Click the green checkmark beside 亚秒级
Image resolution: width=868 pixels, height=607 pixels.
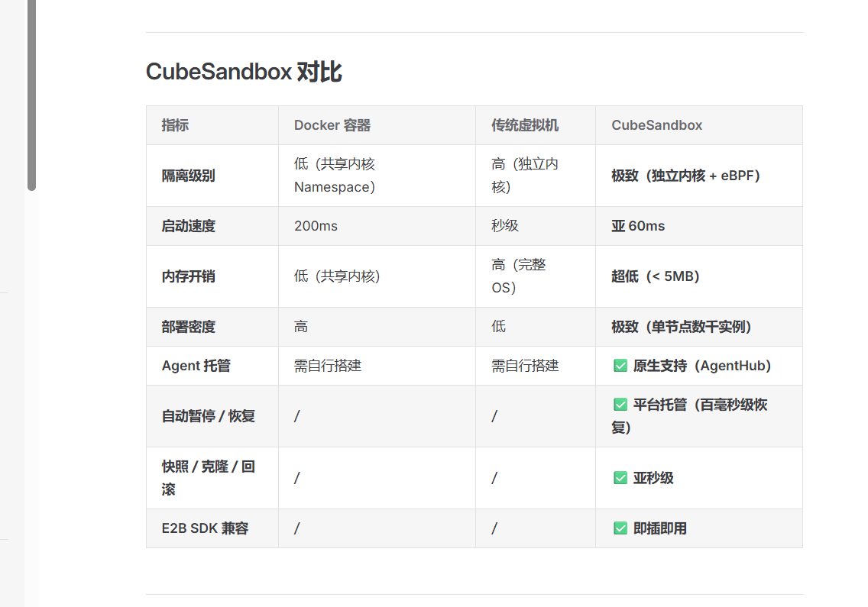(620, 477)
